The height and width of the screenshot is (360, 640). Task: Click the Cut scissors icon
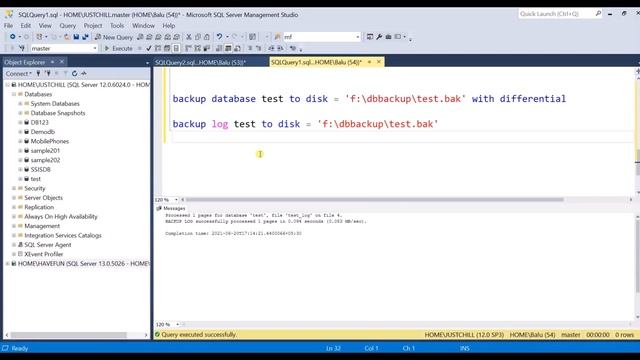(x=189, y=37)
